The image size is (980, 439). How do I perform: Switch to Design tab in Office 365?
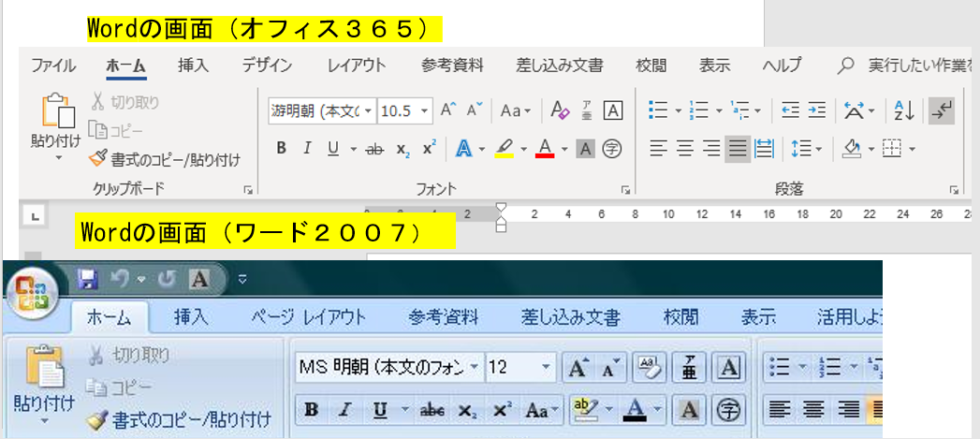pos(267,65)
